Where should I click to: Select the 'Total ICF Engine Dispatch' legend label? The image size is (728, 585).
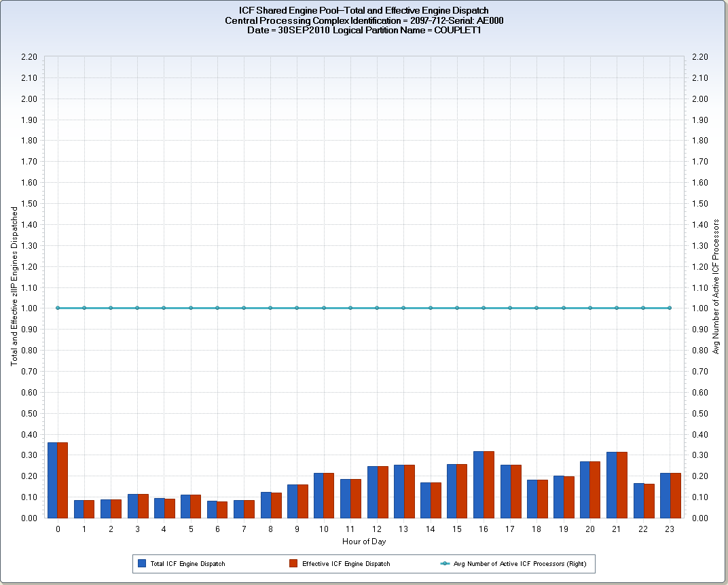[188, 563]
